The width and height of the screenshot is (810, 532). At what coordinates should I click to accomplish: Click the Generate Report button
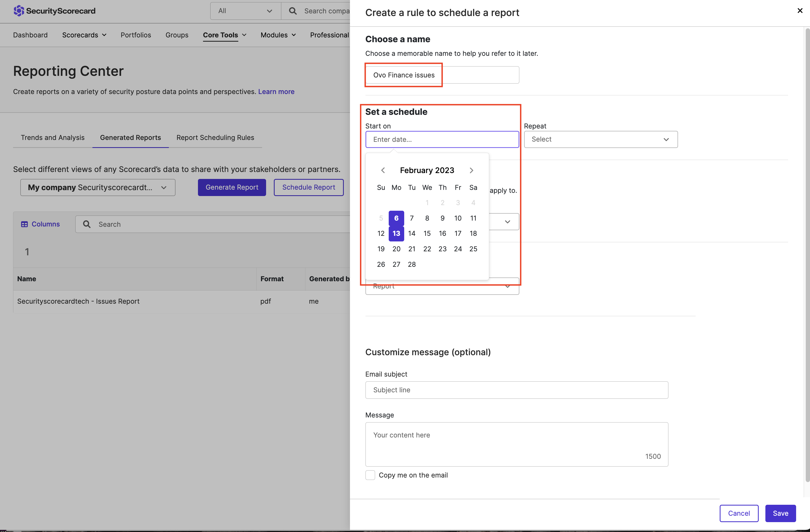[x=232, y=187]
